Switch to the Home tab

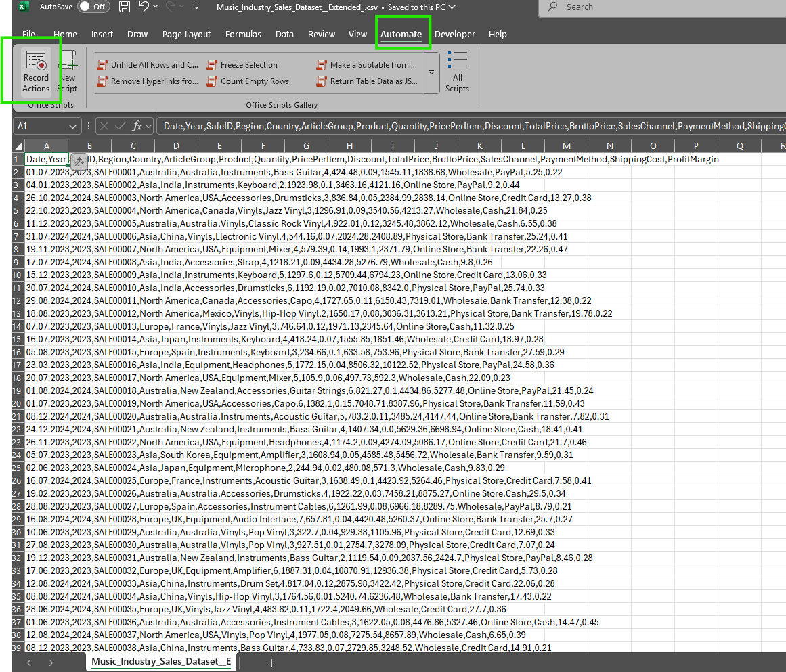pos(65,34)
